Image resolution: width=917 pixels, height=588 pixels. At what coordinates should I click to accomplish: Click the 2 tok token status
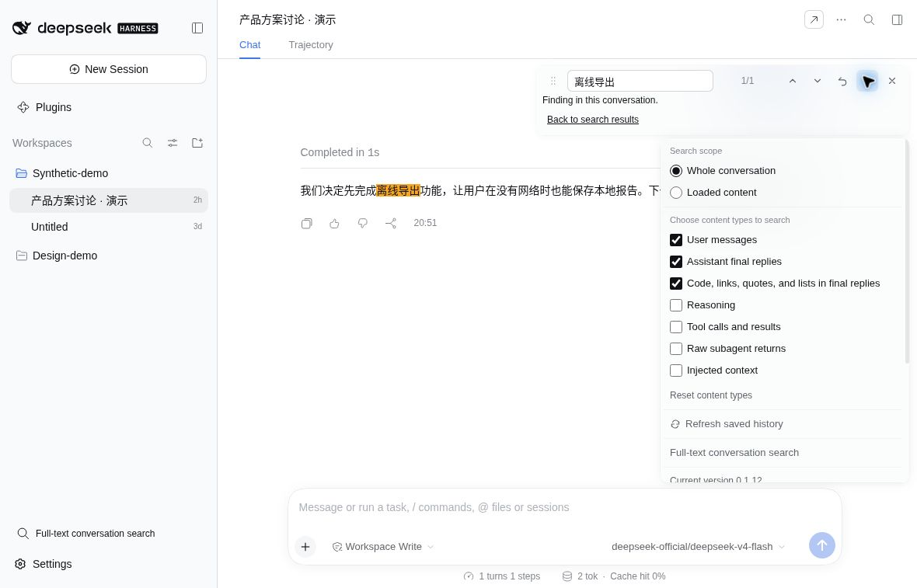coord(581,576)
